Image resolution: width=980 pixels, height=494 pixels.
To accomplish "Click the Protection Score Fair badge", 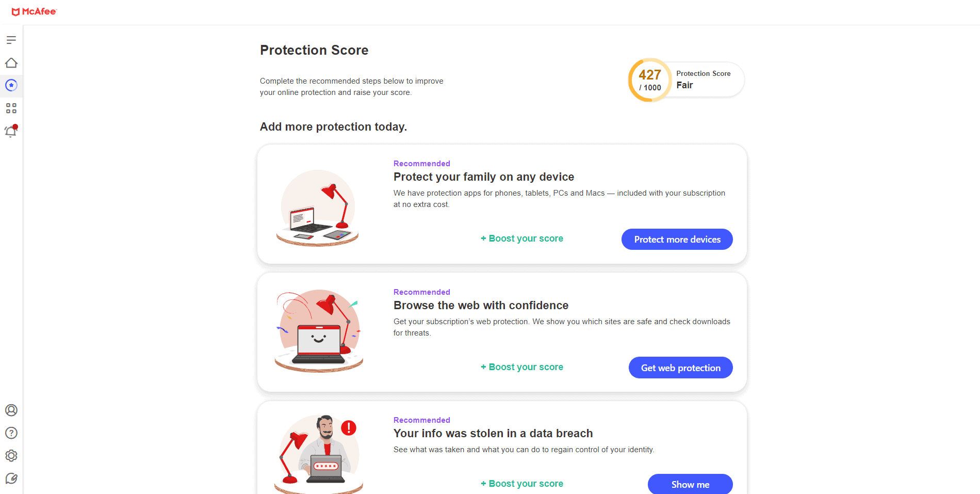I will (x=703, y=79).
